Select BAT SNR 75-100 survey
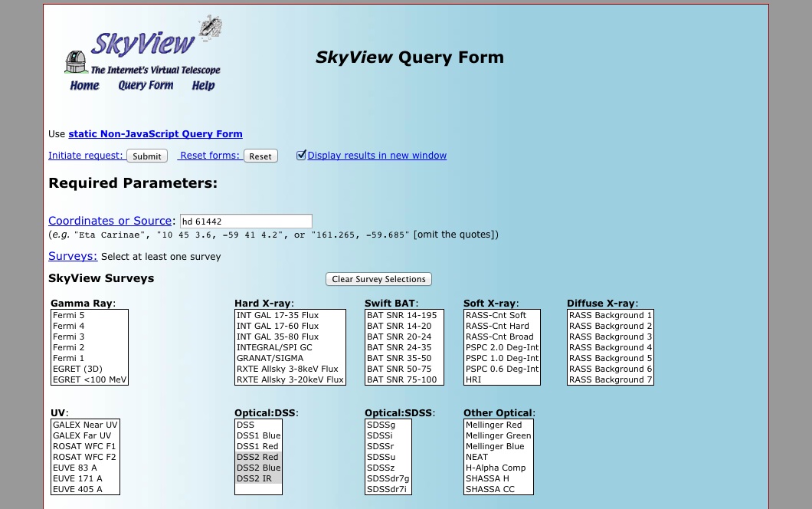This screenshot has height=509, width=812. (404, 379)
